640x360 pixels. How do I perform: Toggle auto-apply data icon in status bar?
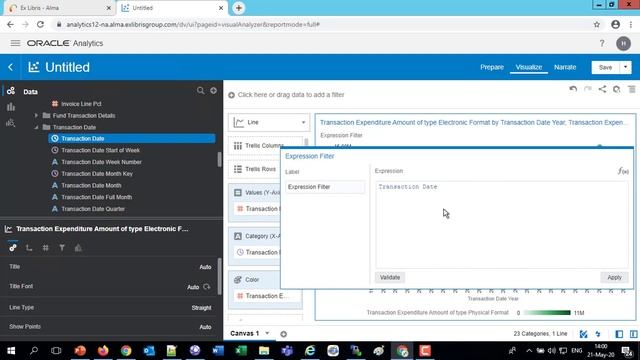point(584,334)
